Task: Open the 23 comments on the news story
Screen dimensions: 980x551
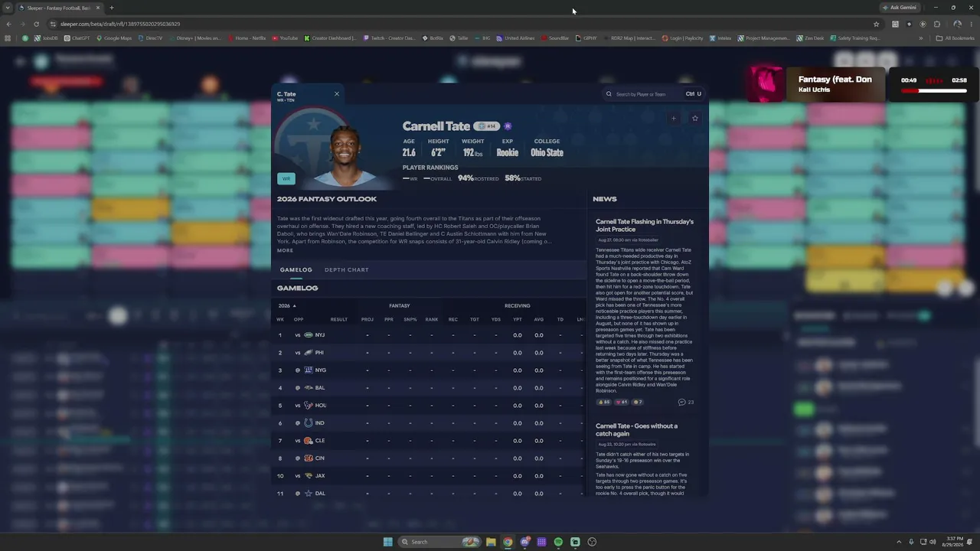Action: pyautogui.click(x=686, y=402)
